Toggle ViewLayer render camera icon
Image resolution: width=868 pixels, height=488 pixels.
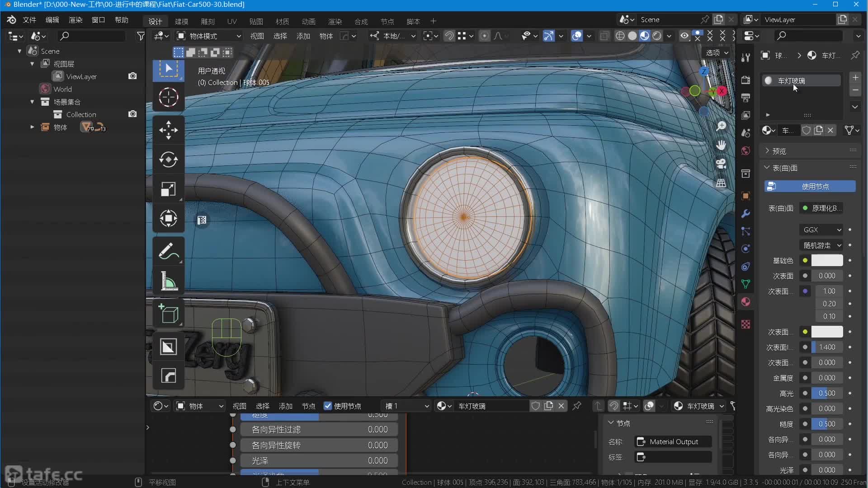[x=132, y=76]
